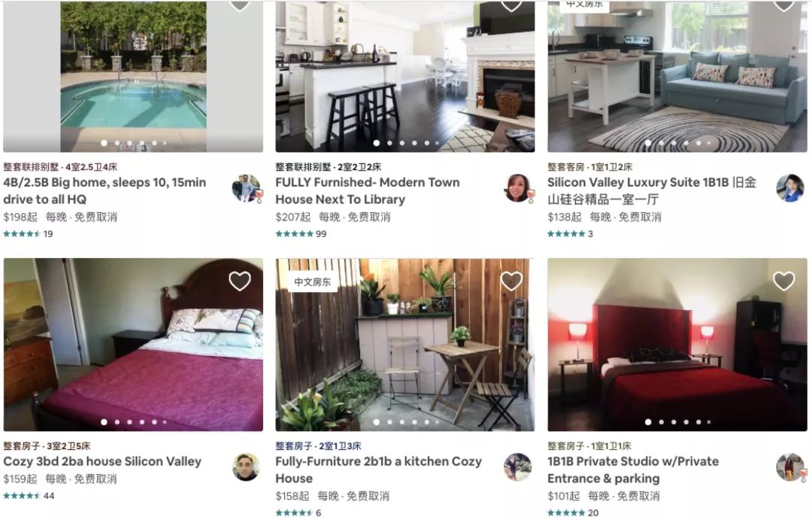Favorite the 1B1B Private Studio listing
Image resolution: width=812 pixels, height=520 pixels.
click(783, 281)
